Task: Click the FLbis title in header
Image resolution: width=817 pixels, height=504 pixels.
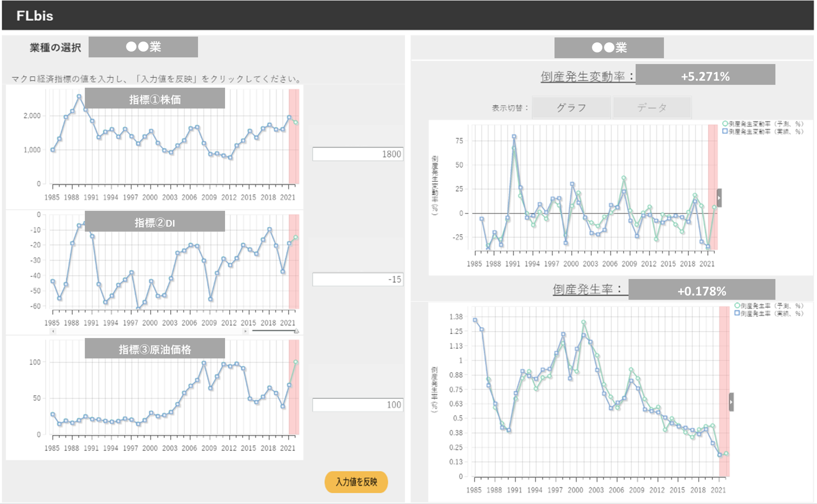Action: 35,16
